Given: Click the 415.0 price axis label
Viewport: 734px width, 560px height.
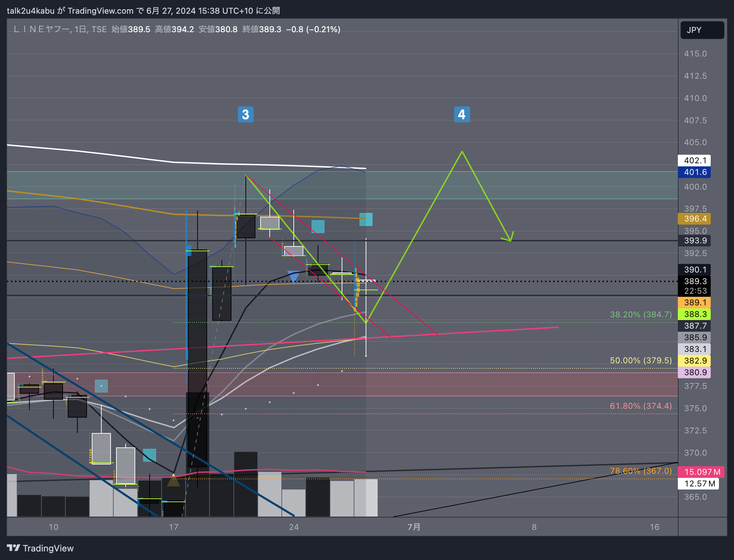Looking at the screenshot, I should 695,54.
